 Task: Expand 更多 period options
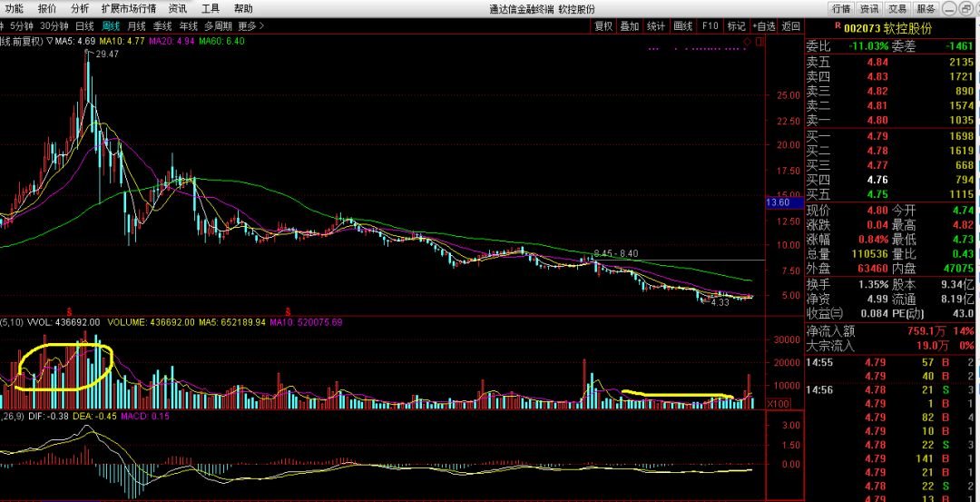pyautogui.click(x=251, y=26)
